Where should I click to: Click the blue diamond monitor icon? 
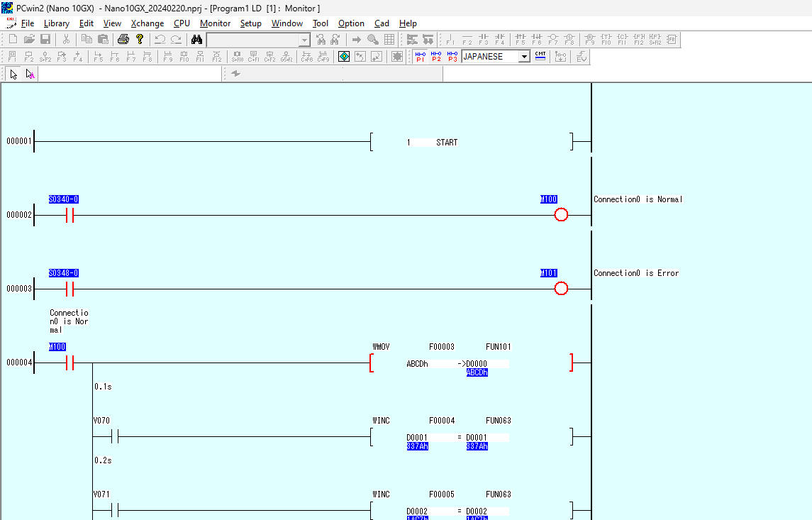(344, 57)
